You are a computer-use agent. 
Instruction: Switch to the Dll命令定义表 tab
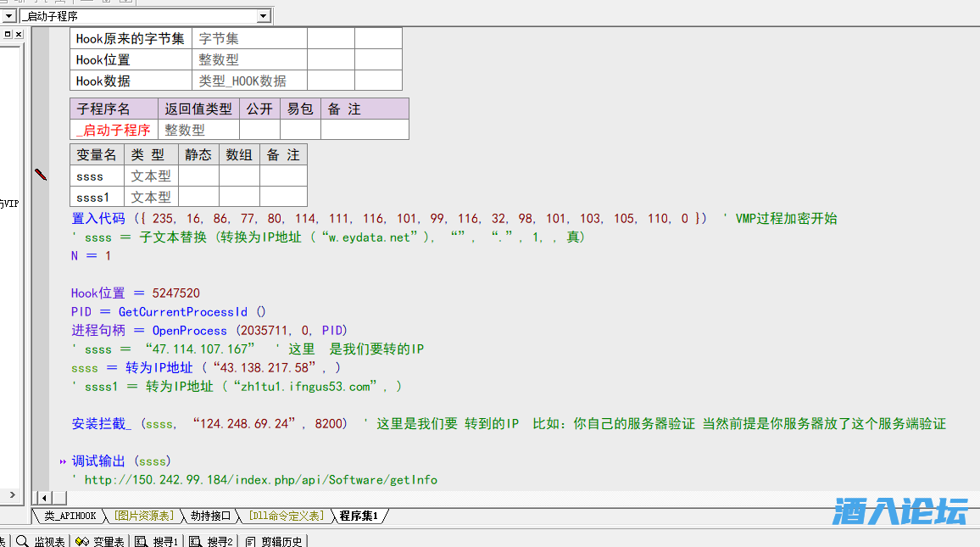[286, 516]
